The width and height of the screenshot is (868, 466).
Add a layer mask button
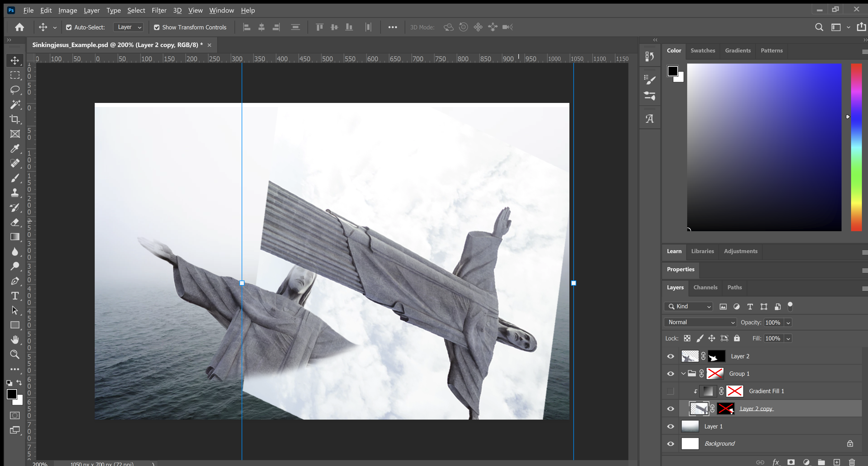click(x=791, y=462)
